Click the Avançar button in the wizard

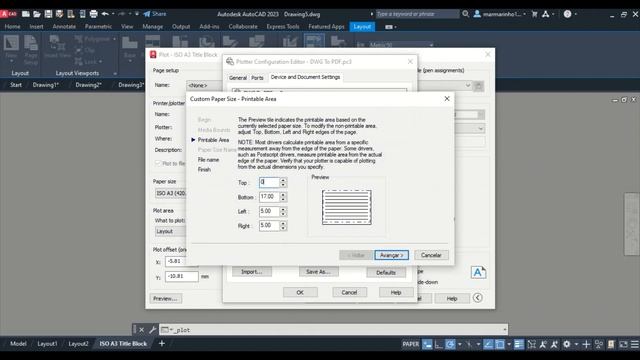point(391,255)
